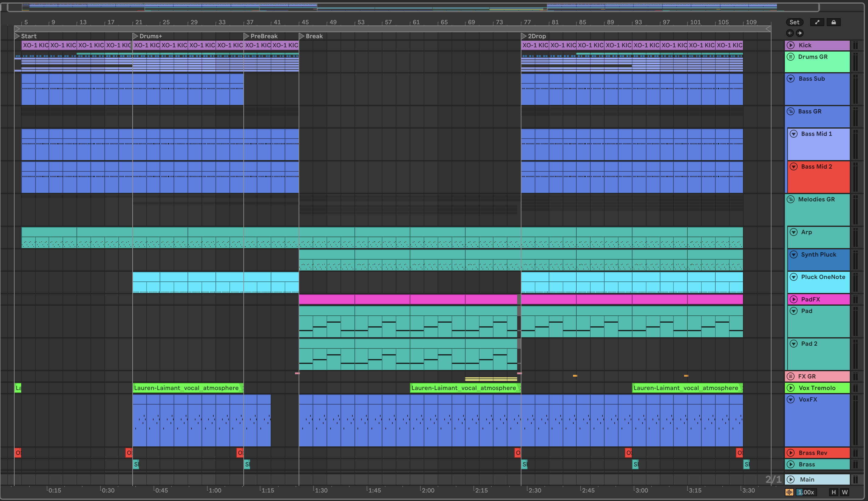The height and width of the screenshot is (501, 868).
Task: Jump to next locator arrow
Action: pyautogui.click(x=799, y=33)
